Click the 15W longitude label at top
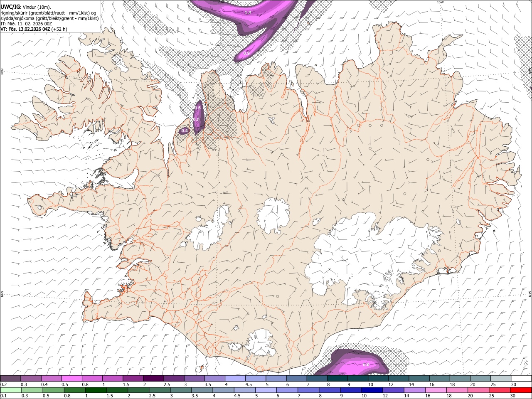Image resolution: width=532 pixels, height=399 pixels. pos(440,2)
